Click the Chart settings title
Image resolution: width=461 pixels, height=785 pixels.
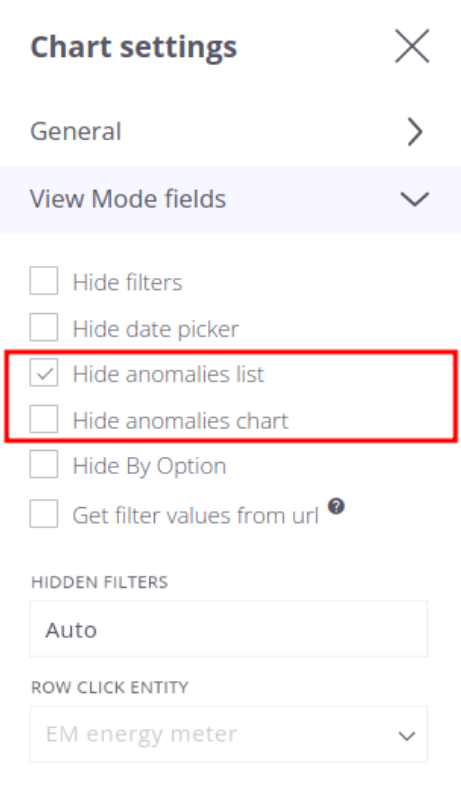coord(134,48)
